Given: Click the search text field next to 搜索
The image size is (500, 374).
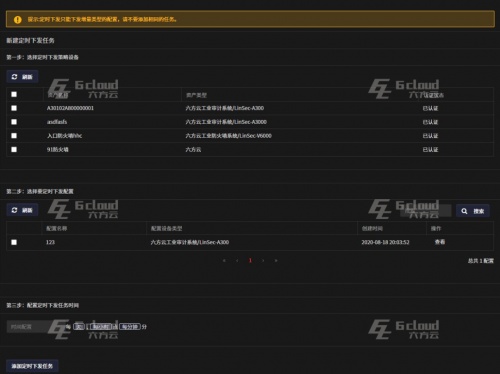Looking at the screenshot, I should coord(426,211).
